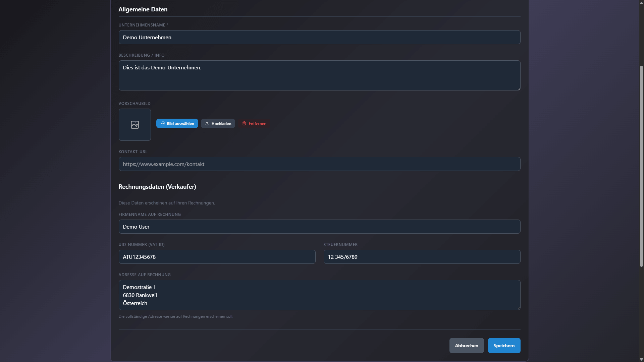The width and height of the screenshot is (644, 362).
Task: Edit the Firmenname auf Rechnung field
Action: point(319,227)
